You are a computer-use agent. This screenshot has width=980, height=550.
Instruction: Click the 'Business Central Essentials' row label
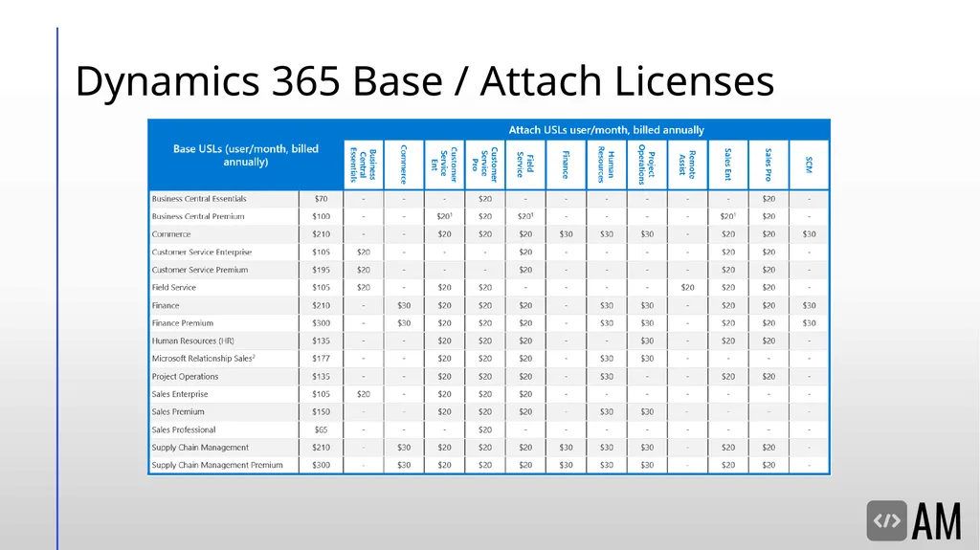coord(199,199)
